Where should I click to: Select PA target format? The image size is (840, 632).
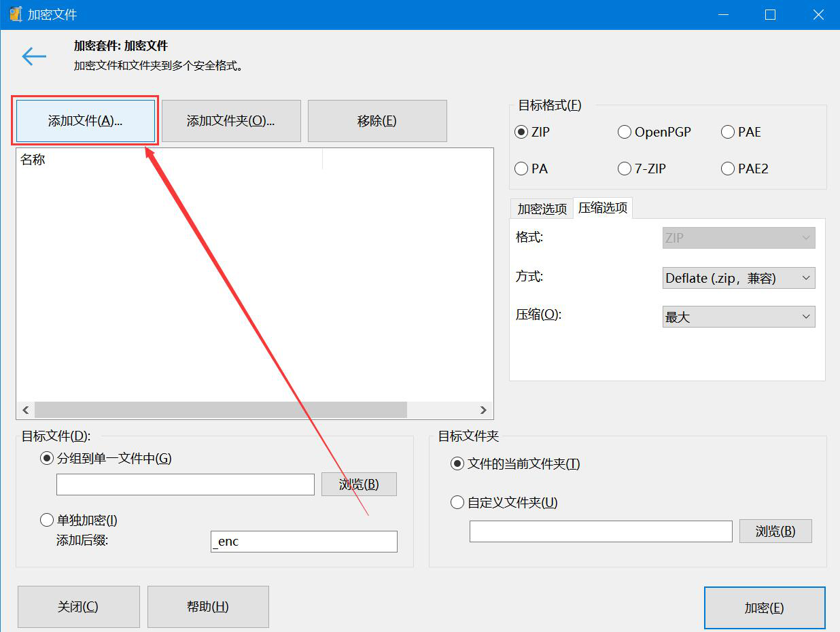[532, 169]
